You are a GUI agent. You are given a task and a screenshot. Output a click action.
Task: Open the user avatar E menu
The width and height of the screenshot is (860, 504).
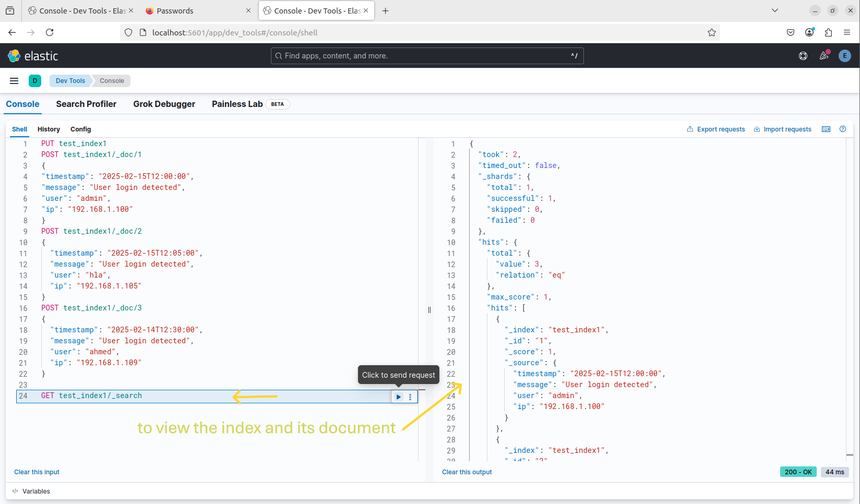(x=844, y=56)
